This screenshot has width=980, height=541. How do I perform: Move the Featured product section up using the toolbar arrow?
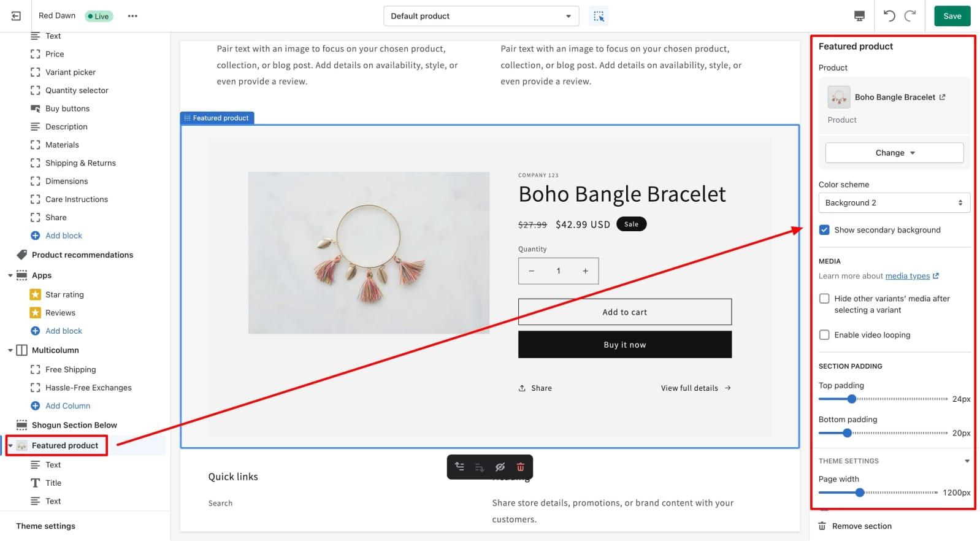[459, 467]
